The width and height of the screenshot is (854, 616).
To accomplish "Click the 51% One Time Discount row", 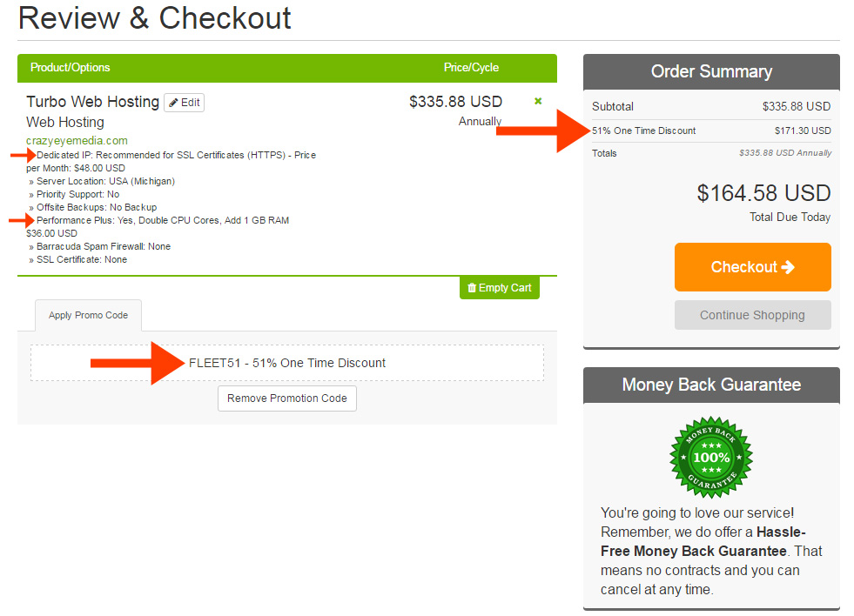I will (711, 131).
